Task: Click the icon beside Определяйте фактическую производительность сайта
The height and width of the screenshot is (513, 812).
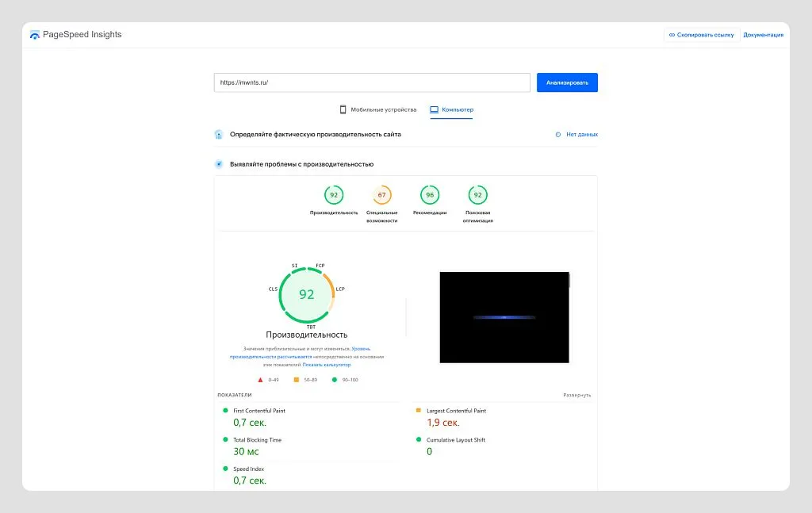Action: coord(219,135)
